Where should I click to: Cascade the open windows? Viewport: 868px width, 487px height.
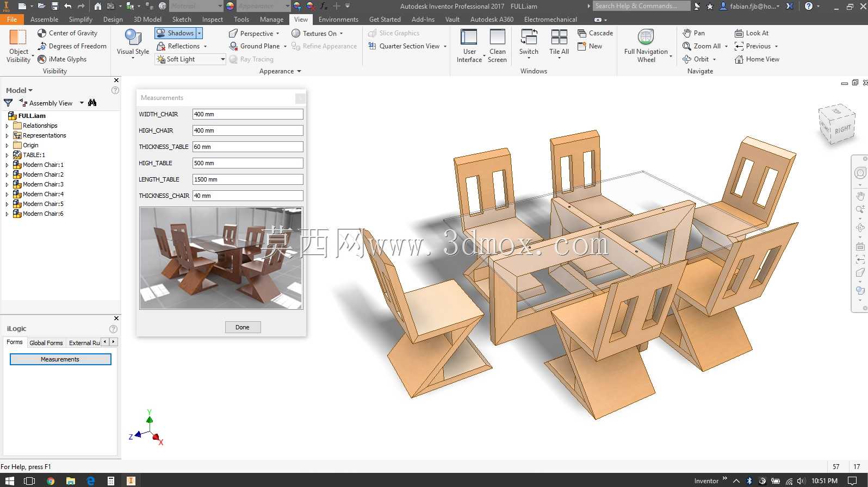[595, 33]
